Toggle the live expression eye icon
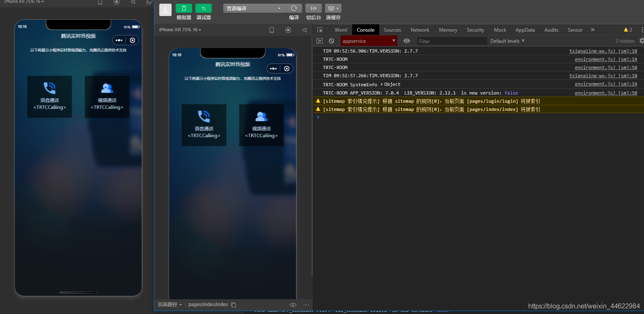Screen dimensions: 644x314 (407, 41)
